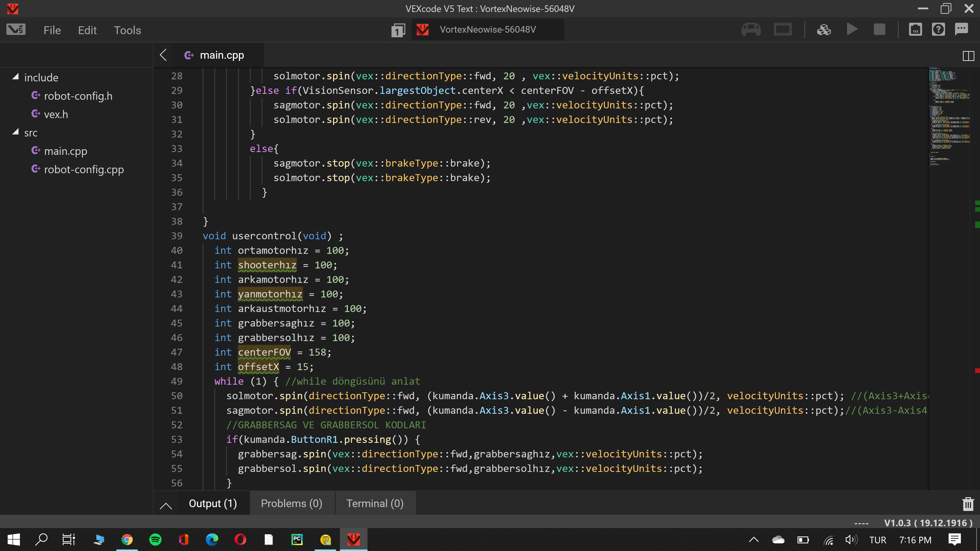The height and width of the screenshot is (551, 980).
Task: Expand the output panel chevron
Action: tap(166, 505)
